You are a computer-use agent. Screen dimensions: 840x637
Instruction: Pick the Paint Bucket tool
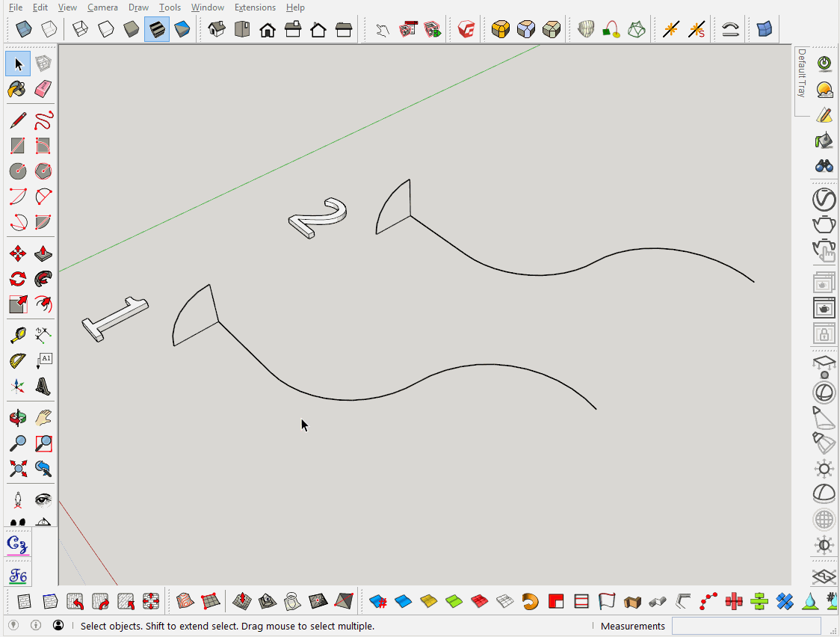pos(17,89)
